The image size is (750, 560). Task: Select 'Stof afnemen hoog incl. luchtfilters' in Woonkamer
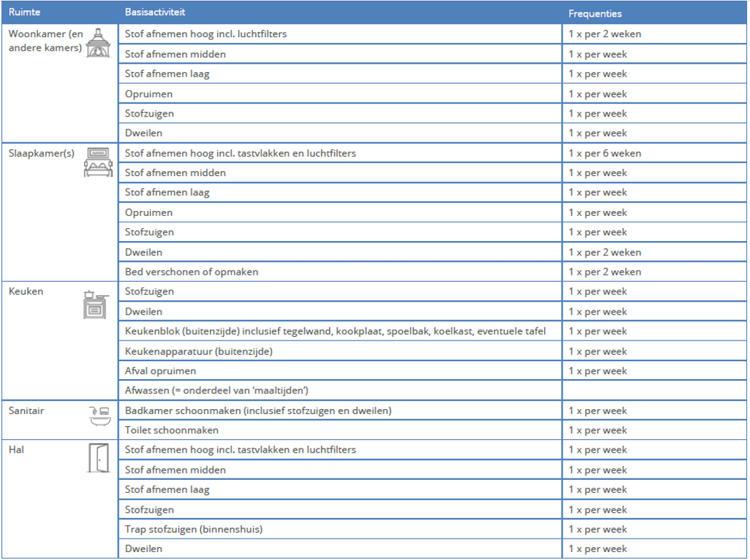(x=206, y=34)
